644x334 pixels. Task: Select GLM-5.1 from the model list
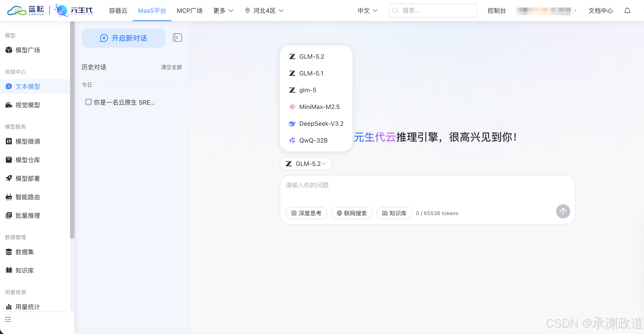(316, 73)
